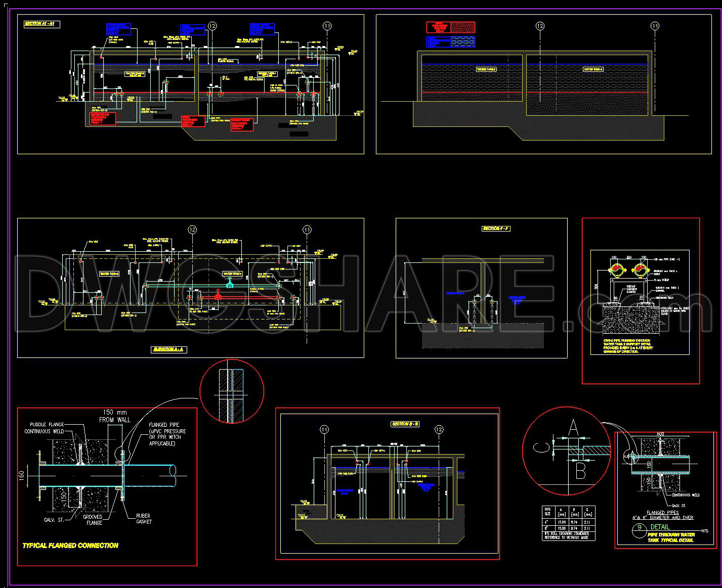Select the 'SECTION A1 - A1' title label
722x588 pixels.
[x=42, y=24]
